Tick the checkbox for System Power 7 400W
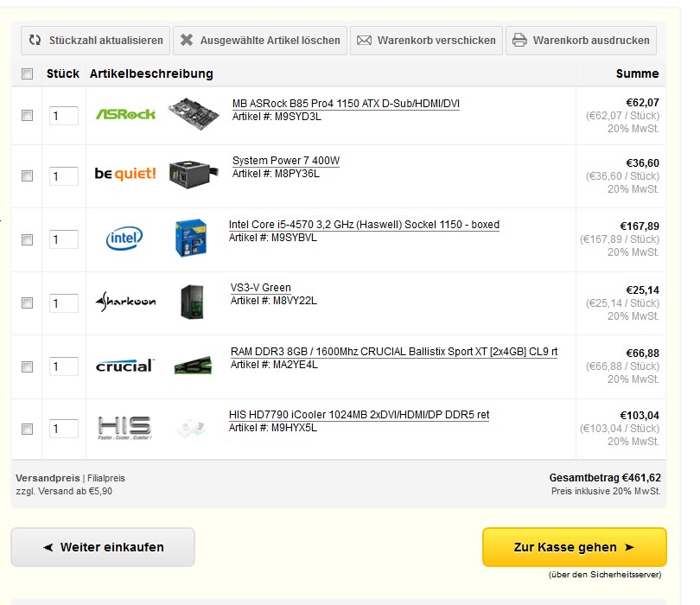This screenshot has height=605, width=700. [x=28, y=176]
